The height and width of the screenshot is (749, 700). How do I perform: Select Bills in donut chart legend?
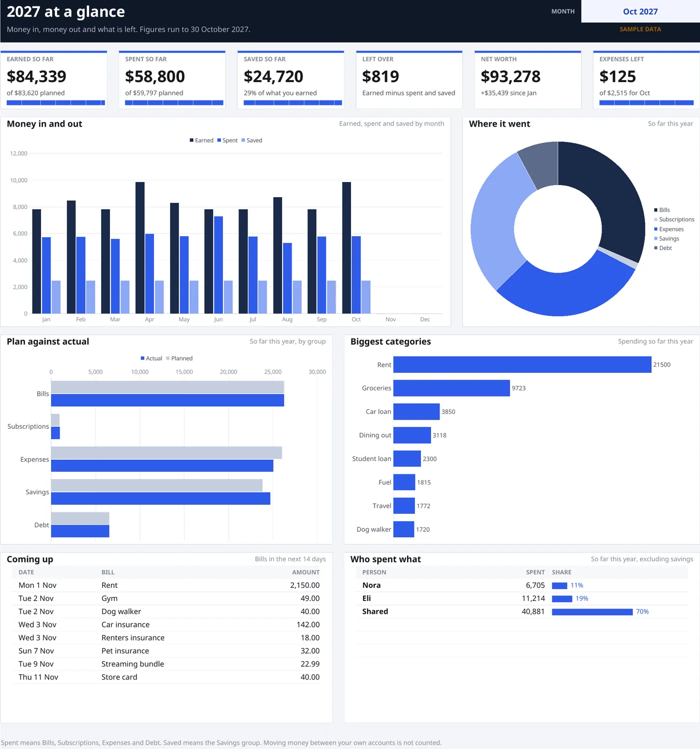coord(661,210)
